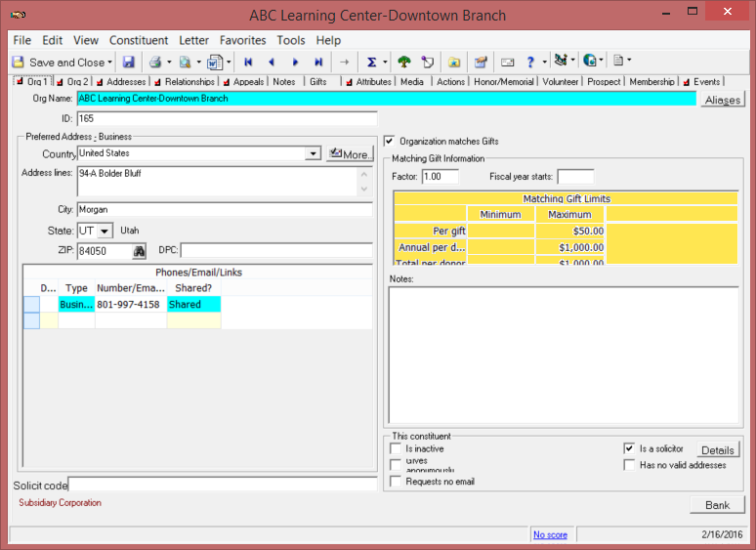
Task: Click the application icon in the title bar
Action: pyautogui.click(x=19, y=15)
